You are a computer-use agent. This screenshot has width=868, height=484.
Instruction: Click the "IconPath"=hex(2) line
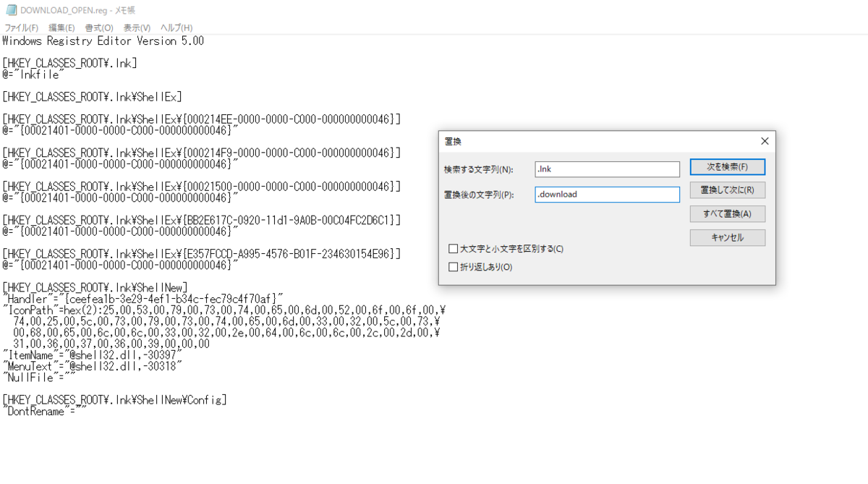224,310
